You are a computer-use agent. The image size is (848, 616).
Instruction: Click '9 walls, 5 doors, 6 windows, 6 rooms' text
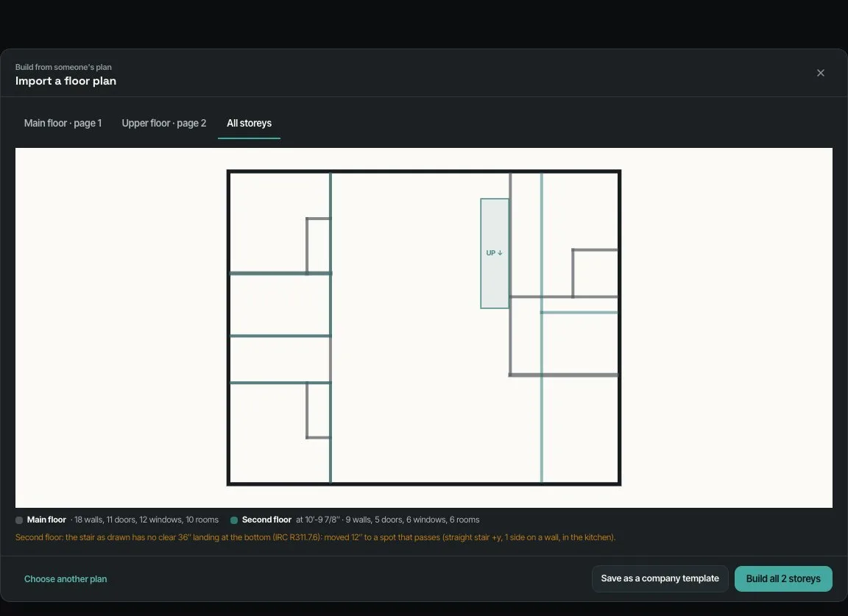[412, 520]
